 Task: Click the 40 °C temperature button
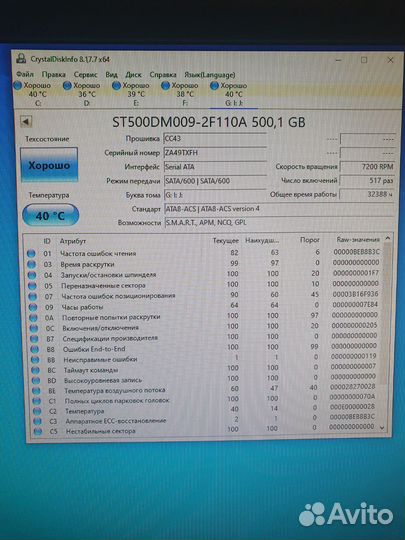(50, 216)
